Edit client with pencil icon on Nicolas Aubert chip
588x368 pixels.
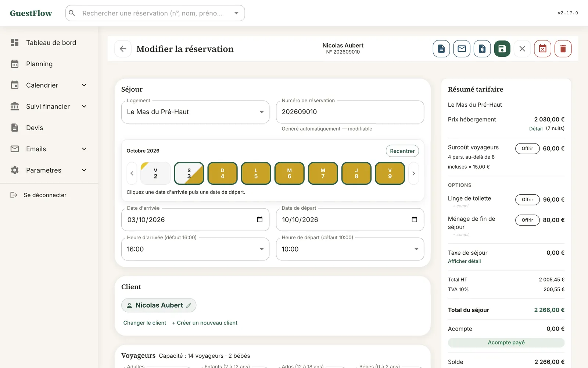tap(189, 305)
